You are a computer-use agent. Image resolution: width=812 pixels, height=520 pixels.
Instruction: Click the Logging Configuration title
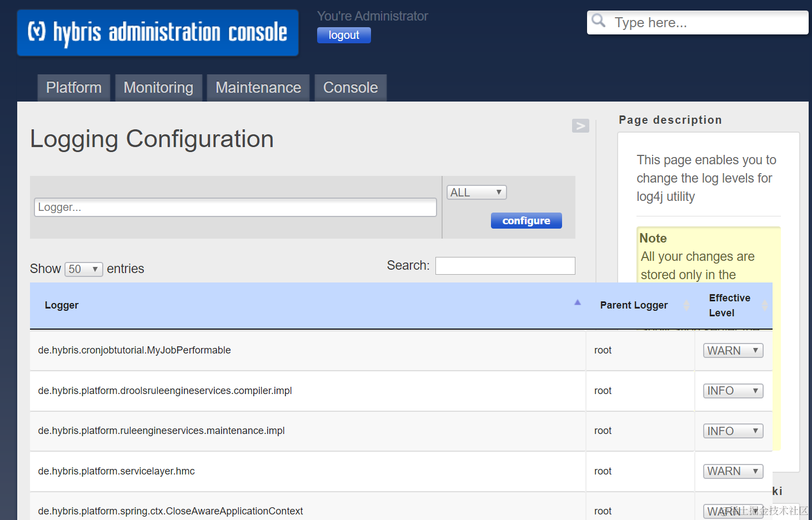[152, 139]
